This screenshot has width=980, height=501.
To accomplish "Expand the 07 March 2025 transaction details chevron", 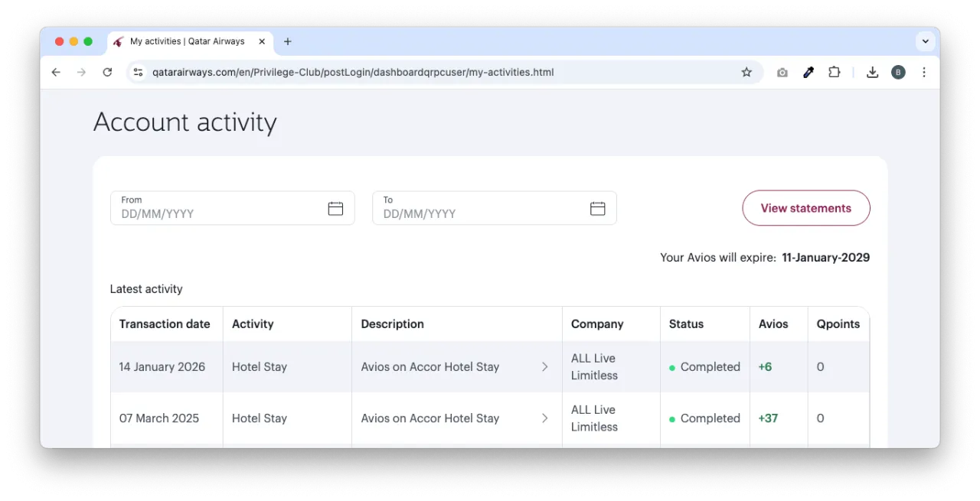I will coord(545,418).
